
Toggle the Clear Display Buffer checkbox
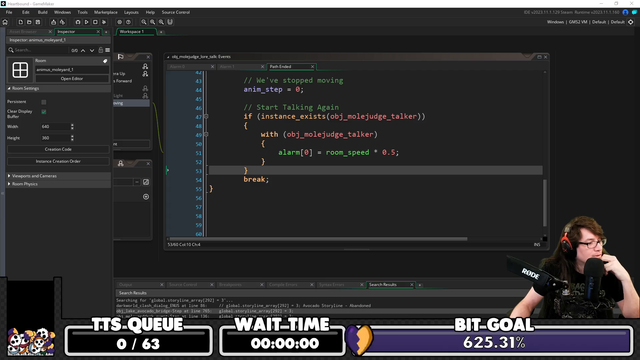tap(44, 111)
